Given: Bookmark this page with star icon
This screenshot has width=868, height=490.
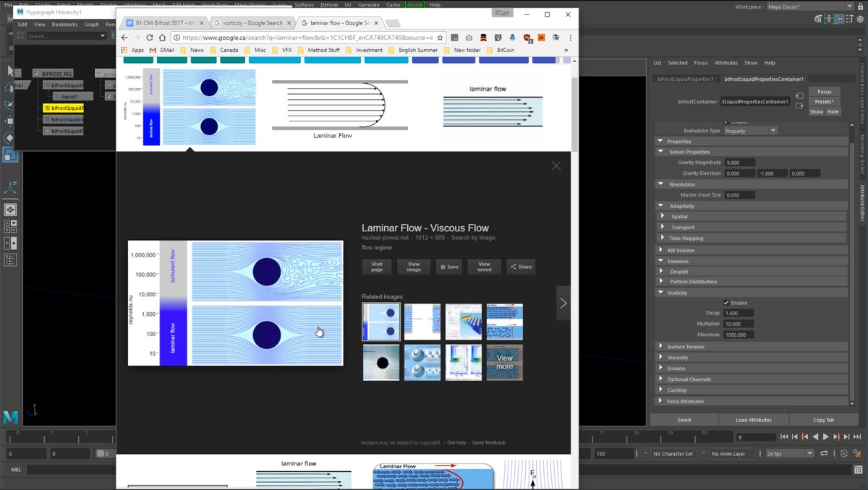Looking at the screenshot, I should 439,37.
